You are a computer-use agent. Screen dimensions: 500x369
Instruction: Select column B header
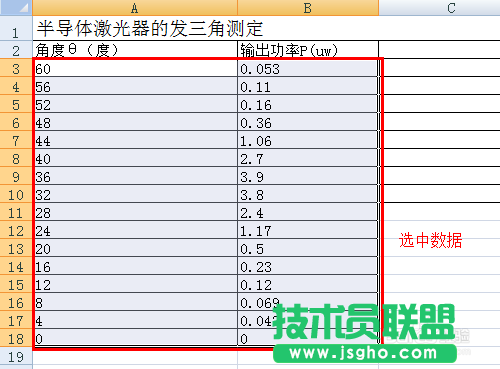[308, 7]
